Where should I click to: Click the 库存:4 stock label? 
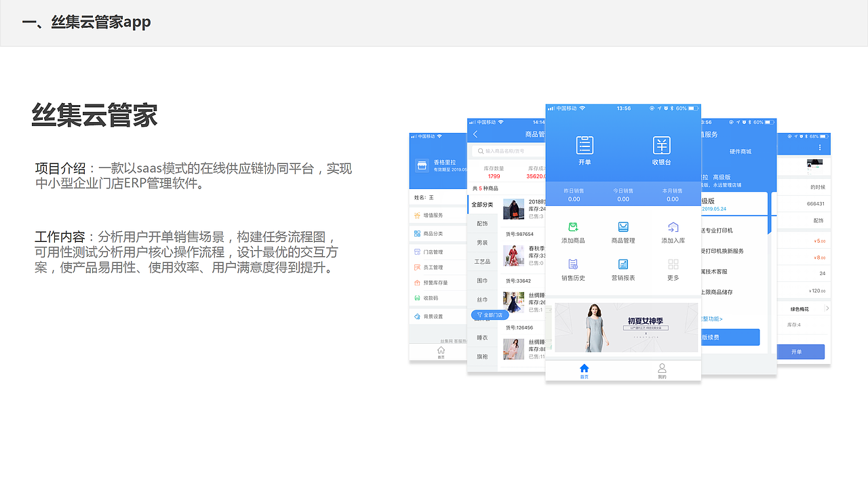coord(793,325)
